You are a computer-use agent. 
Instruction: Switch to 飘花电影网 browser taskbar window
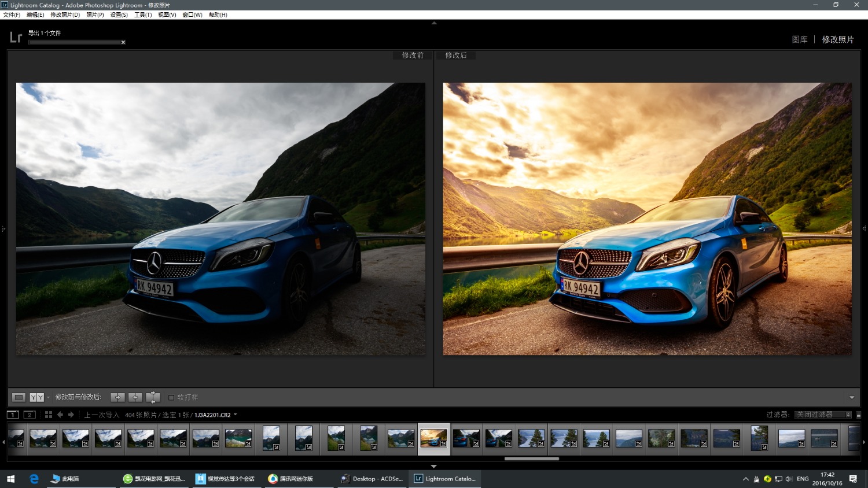tap(155, 479)
